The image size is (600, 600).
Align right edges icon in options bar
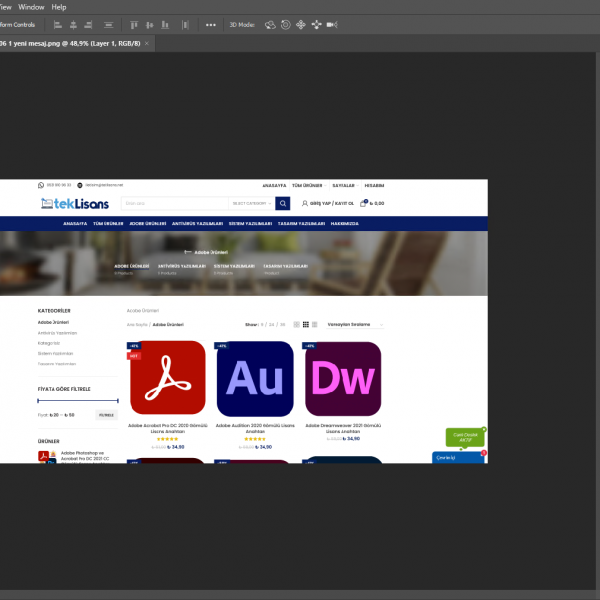[x=88, y=25]
